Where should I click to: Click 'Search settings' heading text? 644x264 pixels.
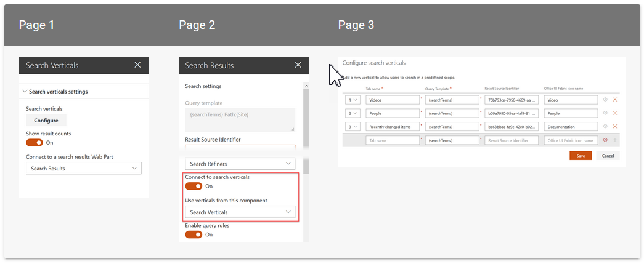point(203,86)
